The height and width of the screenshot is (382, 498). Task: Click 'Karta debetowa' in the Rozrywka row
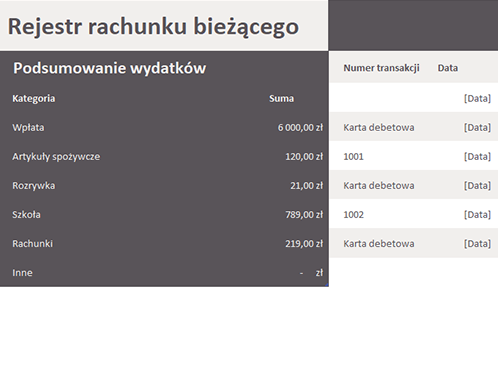(379, 185)
